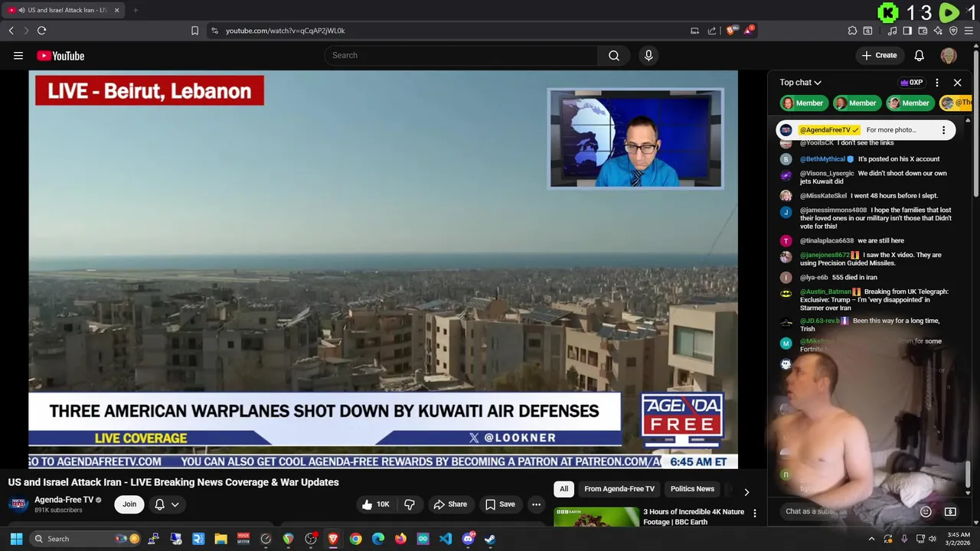Click the Join channel button
980x551 pixels.
tap(129, 504)
